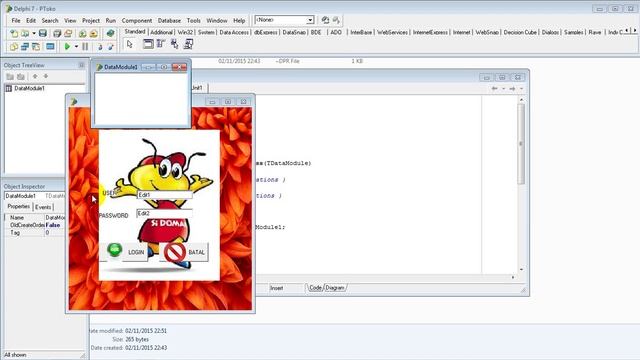Viewport: 640px width, 360px height.
Task: Select the Name property row
Action: (35, 218)
